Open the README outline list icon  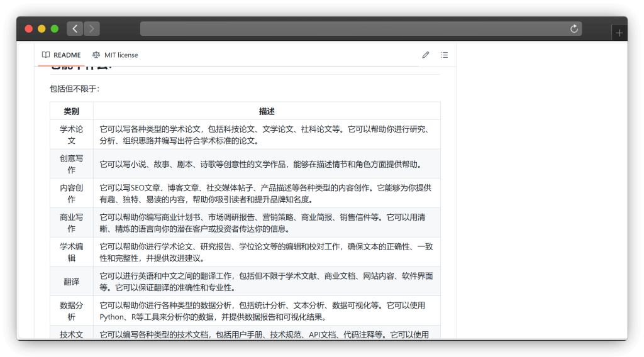[445, 55]
